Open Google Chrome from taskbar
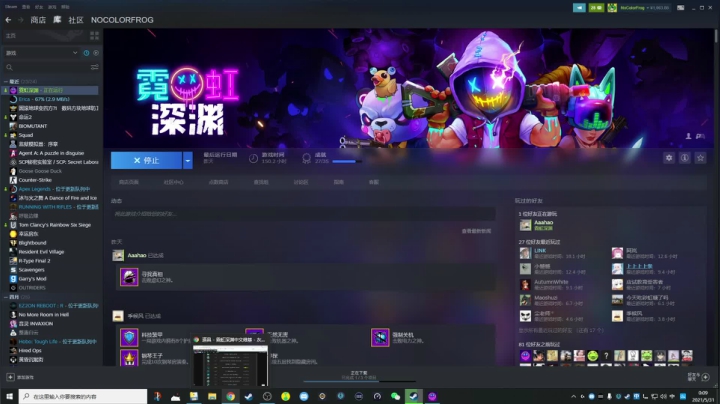 pyautogui.click(x=231, y=396)
